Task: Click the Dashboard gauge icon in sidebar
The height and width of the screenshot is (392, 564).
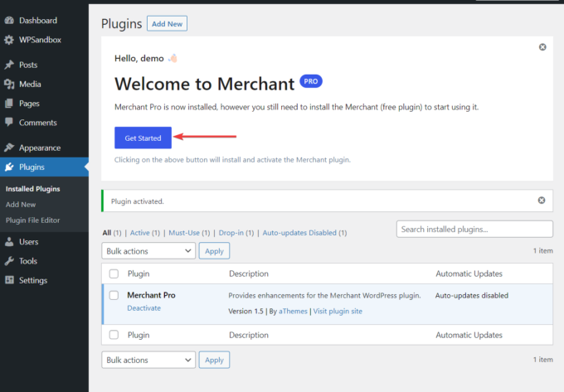Action: [9, 21]
